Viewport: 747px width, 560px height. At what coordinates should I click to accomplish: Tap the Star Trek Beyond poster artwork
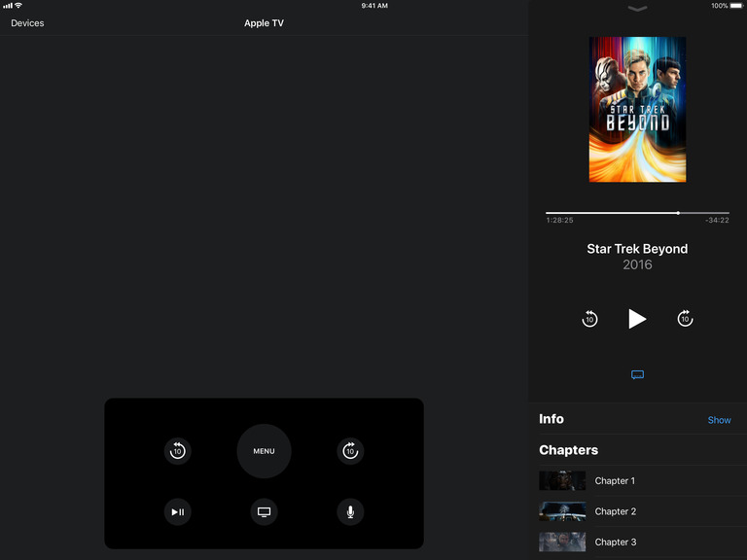pyautogui.click(x=637, y=110)
